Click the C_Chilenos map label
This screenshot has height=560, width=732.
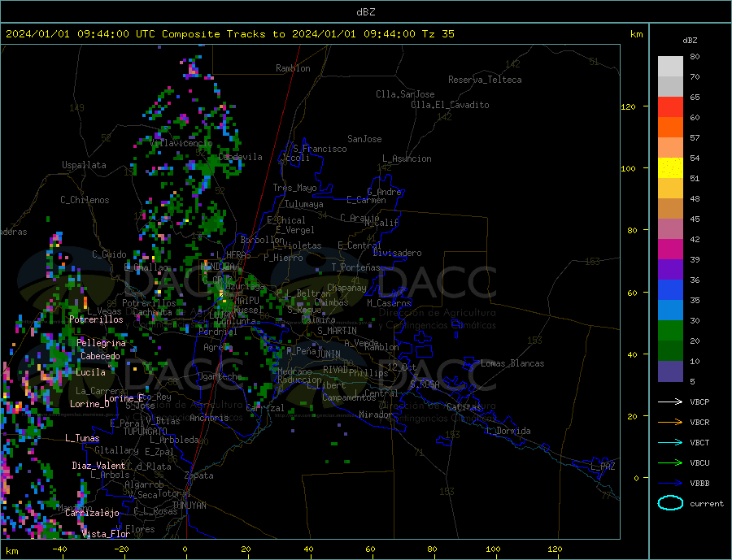tap(85, 200)
